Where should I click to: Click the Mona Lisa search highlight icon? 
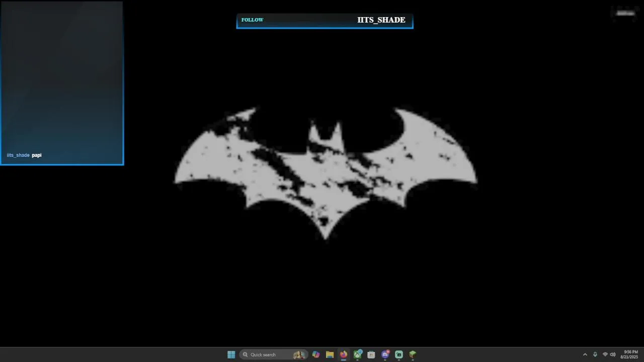299,354
